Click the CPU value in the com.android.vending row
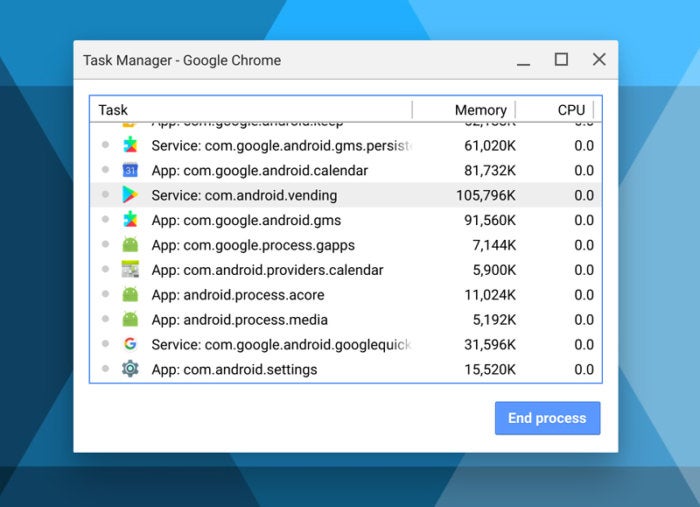 tap(584, 195)
